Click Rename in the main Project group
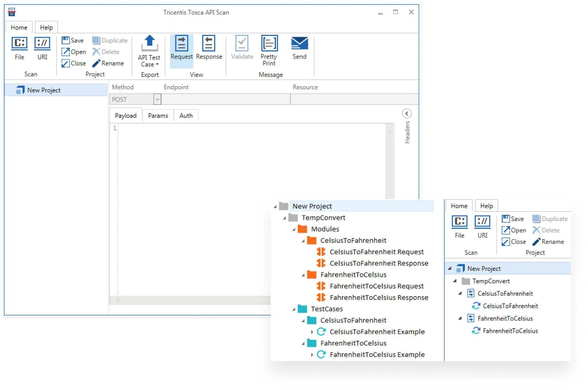This screenshot has height=390, width=588. (x=108, y=63)
